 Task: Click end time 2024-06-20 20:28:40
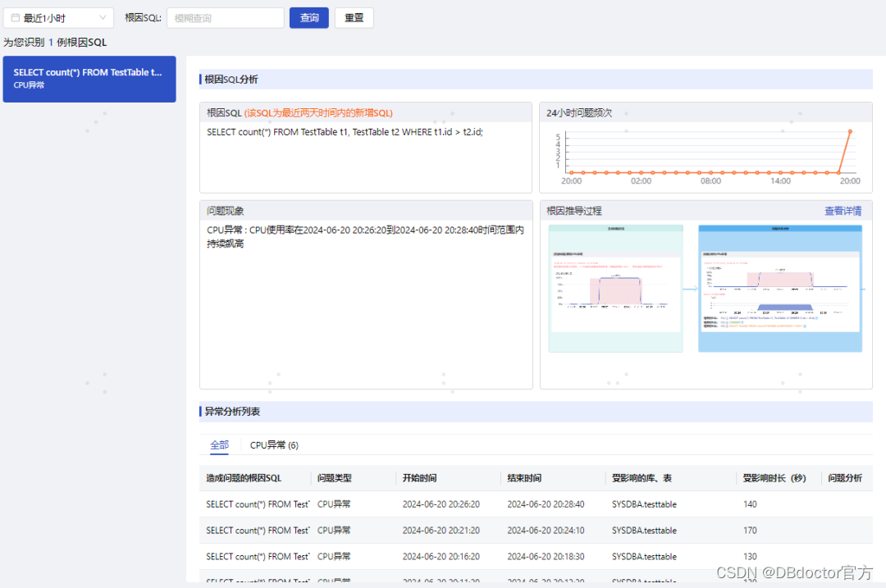[x=546, y=504]
